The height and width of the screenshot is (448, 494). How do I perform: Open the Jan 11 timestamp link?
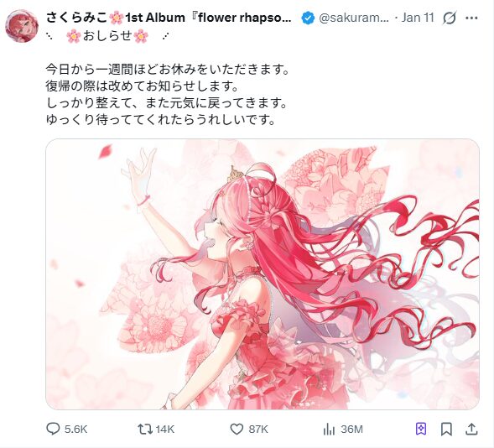[x=418, y=18]
